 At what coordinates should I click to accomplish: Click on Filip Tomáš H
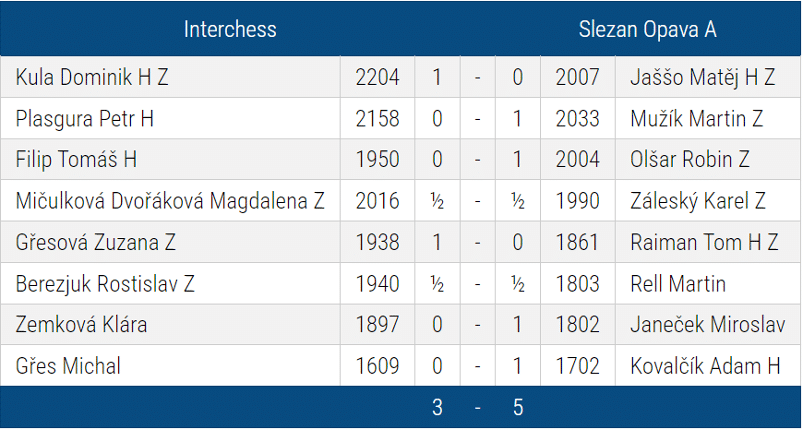[76, 159]
